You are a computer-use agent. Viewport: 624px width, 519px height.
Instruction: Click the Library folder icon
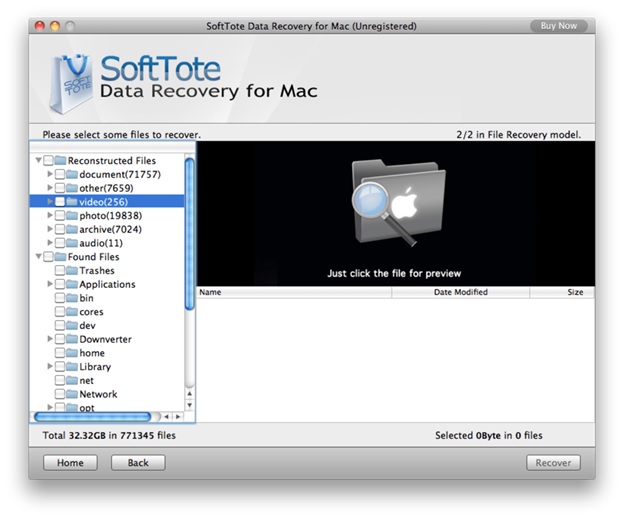pyautogui.click(x=72, y=367)
